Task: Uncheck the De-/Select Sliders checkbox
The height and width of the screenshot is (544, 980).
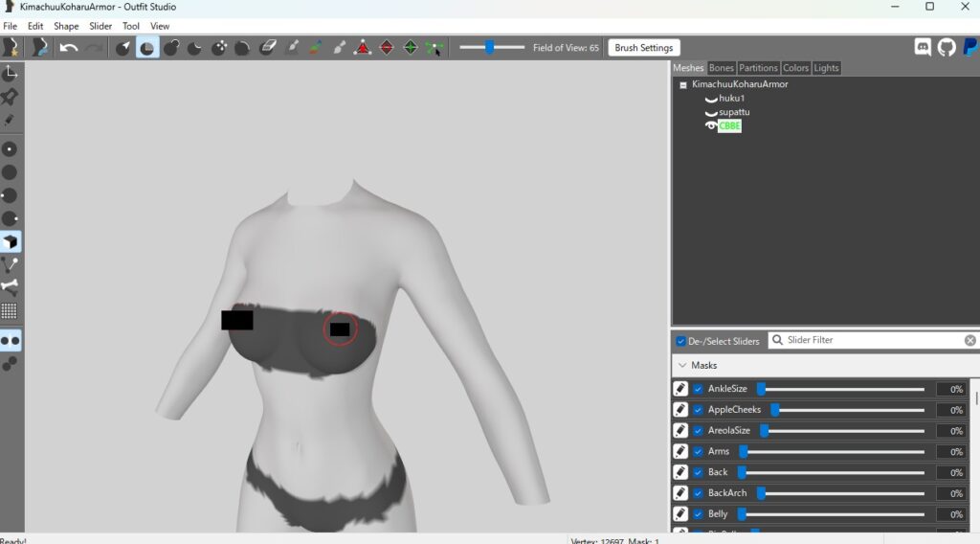Action: pyautogui.click(x=680, y=341)
